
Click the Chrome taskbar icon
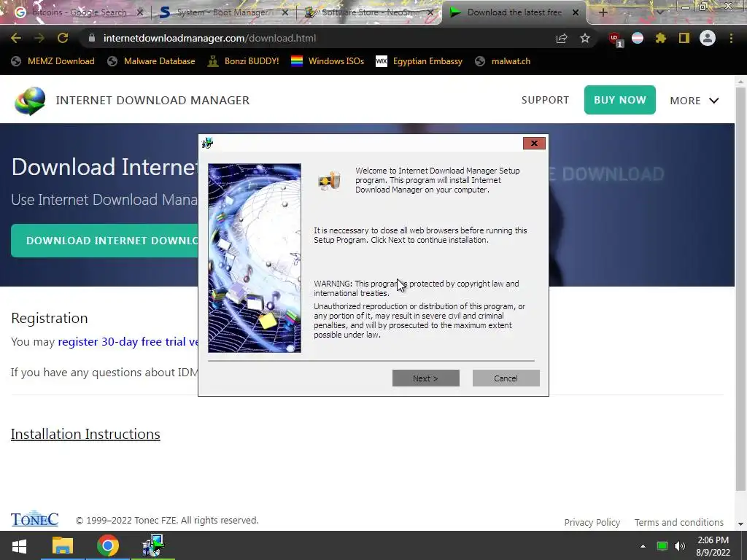tap(108, 545)
